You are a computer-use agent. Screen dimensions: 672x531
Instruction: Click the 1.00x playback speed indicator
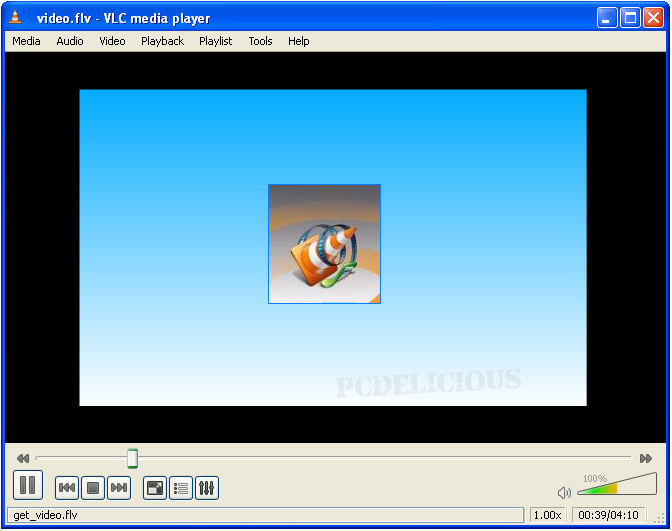(546, 515)
